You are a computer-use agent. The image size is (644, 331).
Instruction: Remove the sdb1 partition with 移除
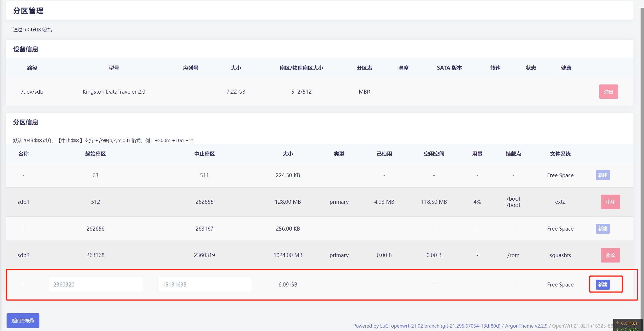(x=610, y=202)
